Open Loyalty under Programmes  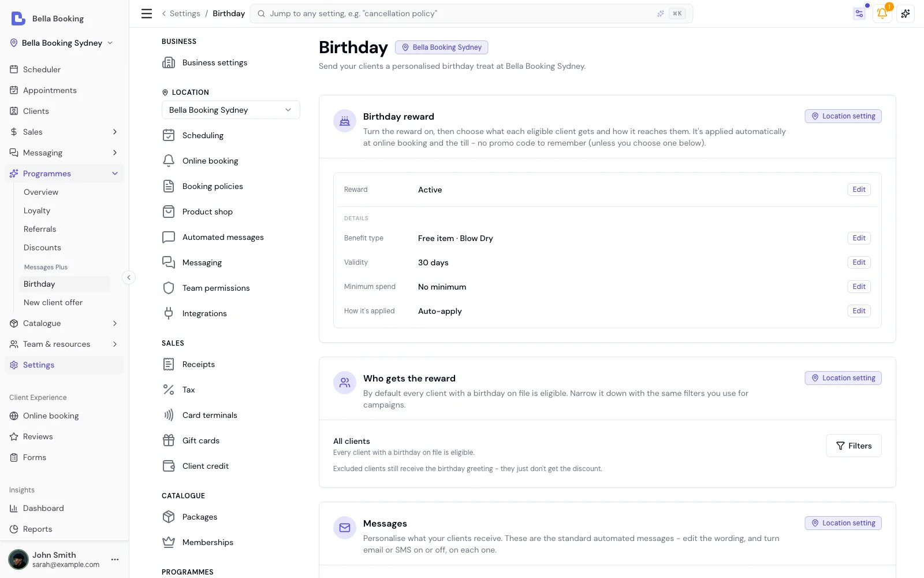[x=37, y=210]
